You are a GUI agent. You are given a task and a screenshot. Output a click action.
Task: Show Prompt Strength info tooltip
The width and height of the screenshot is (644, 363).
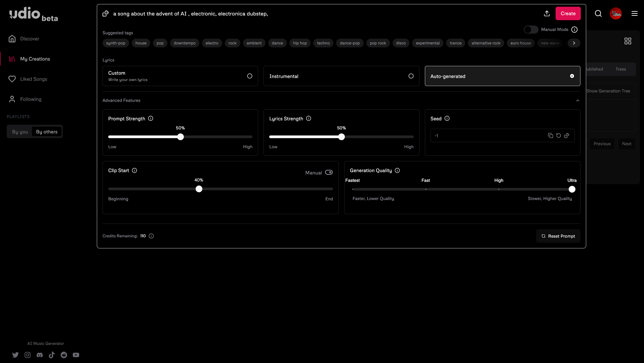click(x=151, y=118)
